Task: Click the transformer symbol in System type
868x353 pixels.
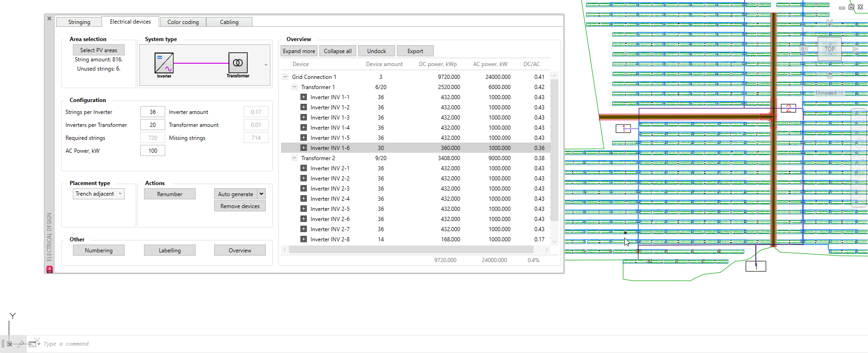Action: click(x=238, y=62)
